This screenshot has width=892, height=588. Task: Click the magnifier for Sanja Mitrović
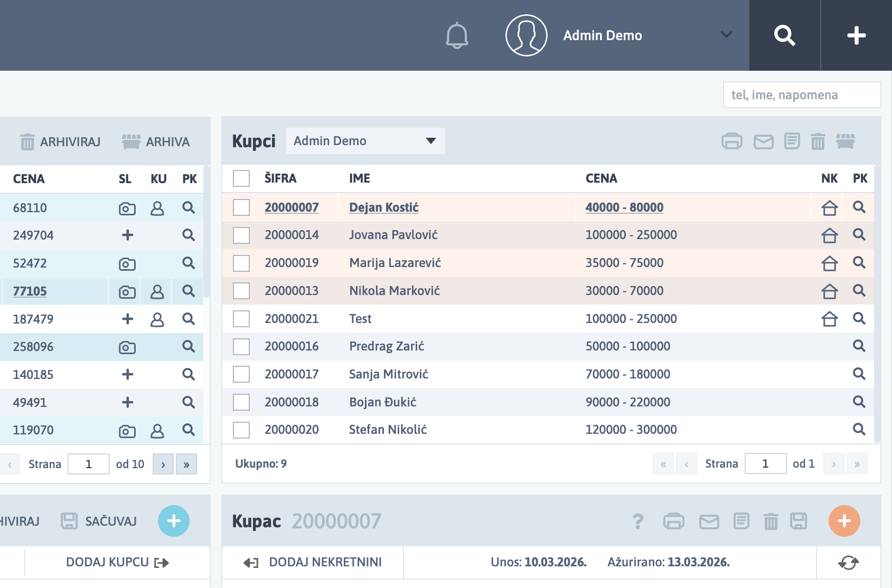pyautogui.click(x=859, y=374)
